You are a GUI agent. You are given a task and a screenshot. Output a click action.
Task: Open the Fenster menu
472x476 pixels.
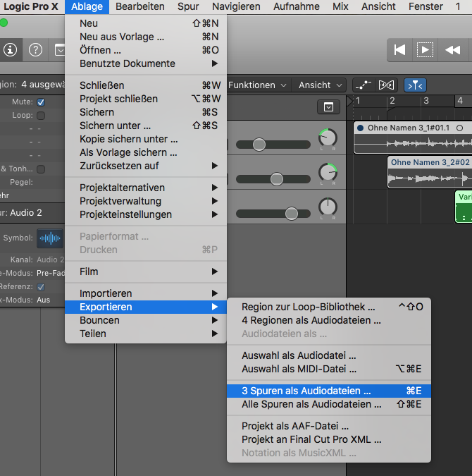coord(426,6)
